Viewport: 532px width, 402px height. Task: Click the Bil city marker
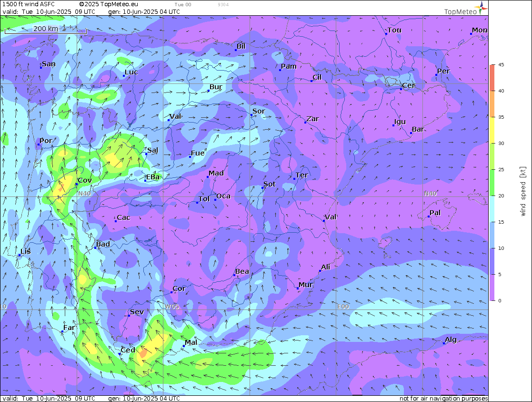click(x=236, y=50)
